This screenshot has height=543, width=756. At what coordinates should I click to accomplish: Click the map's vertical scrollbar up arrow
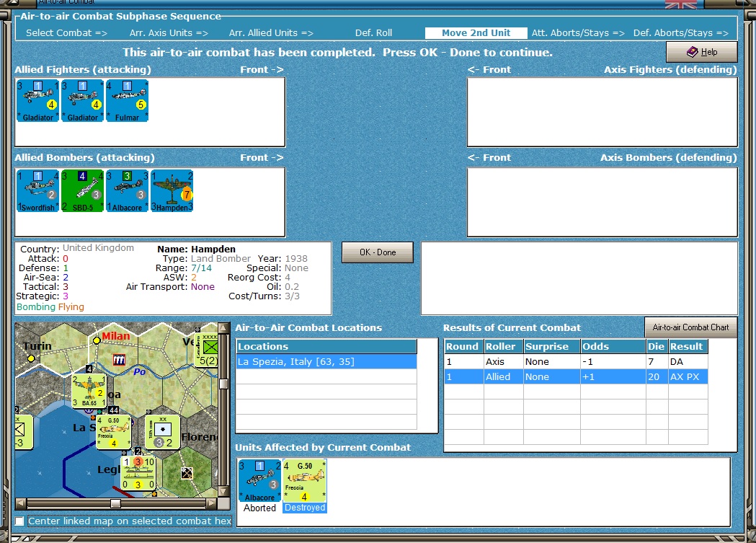(223, 328)
